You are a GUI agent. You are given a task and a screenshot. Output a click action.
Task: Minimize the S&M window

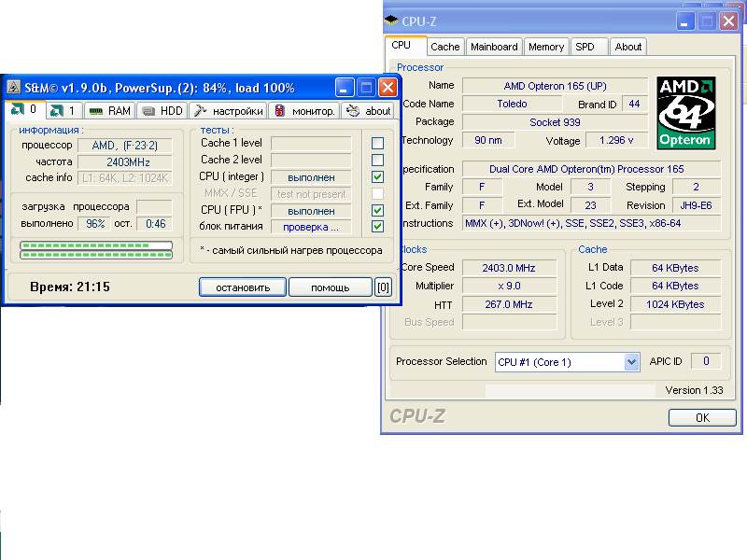(x=345, y=87)
